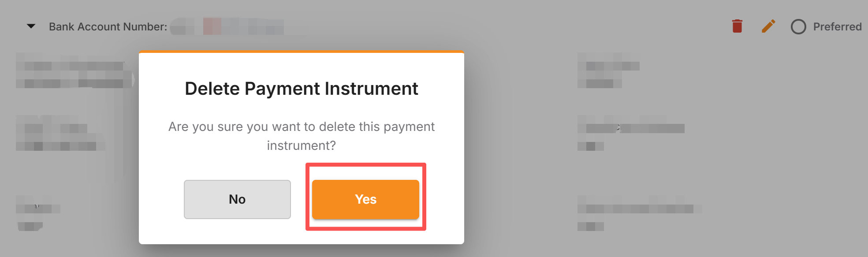Click the blurred bank account number value
This screenshot has width=868, height=257.
click(x=227, y=27)
